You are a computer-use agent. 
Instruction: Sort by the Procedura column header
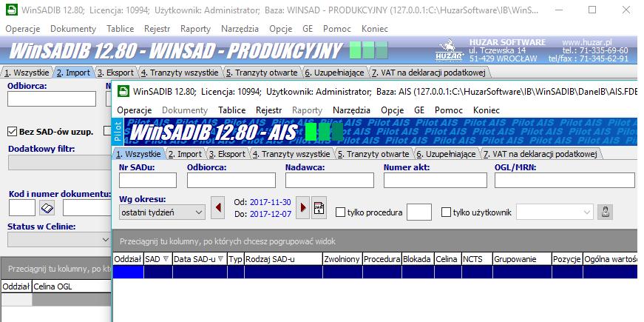[382, 259]
